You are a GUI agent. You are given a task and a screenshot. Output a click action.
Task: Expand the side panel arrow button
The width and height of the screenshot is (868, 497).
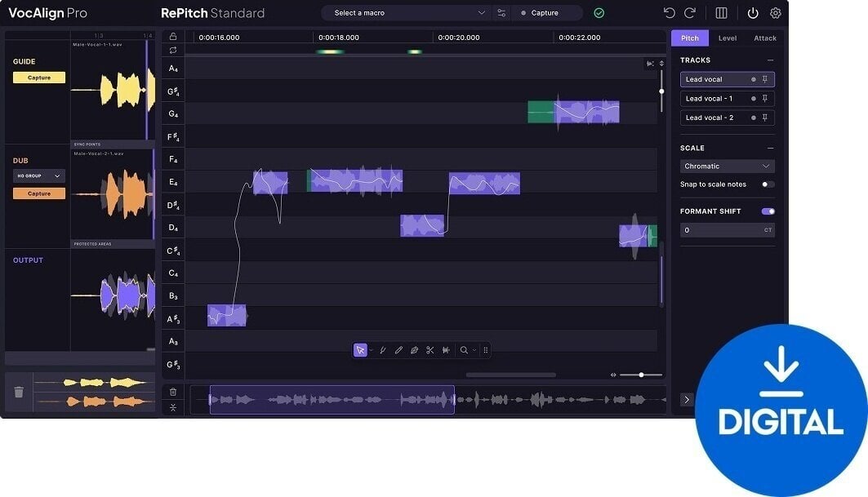687,400
